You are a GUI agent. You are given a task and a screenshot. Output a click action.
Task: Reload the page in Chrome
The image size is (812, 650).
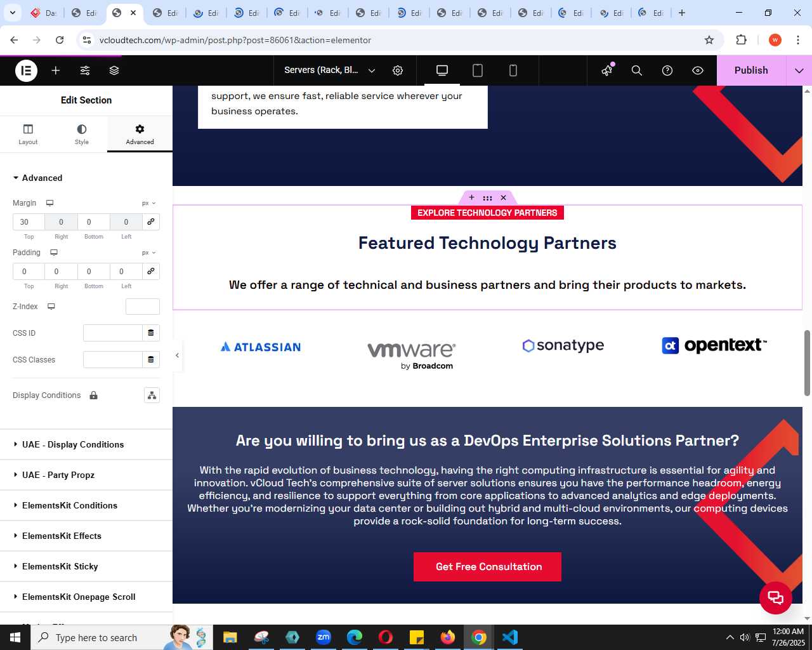(60, 40)
